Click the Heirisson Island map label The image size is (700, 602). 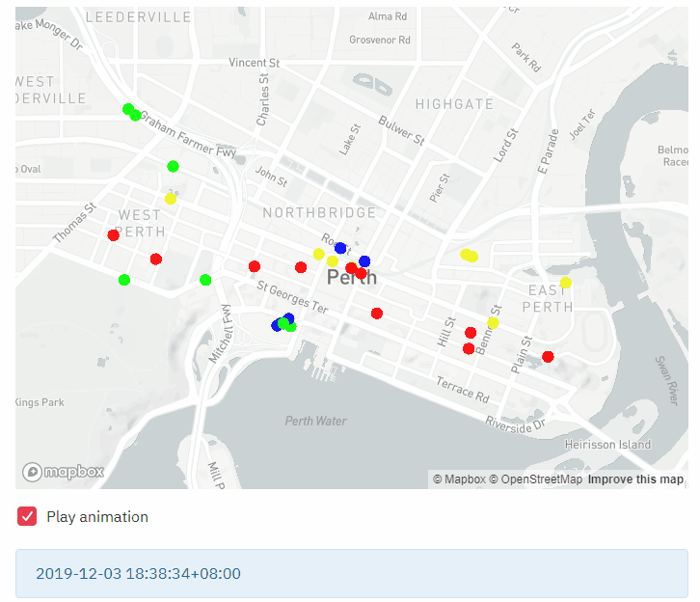(x=608, y=445)
